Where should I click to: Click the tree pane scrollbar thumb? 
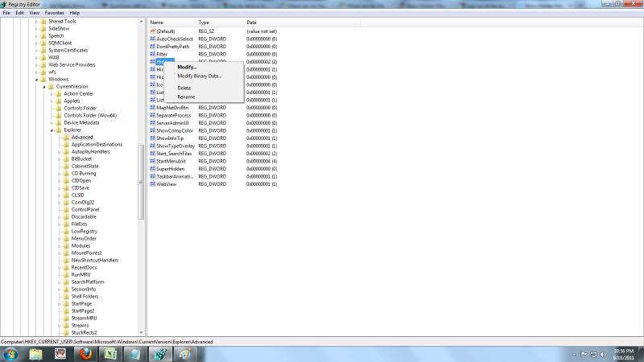pos(142,183)
